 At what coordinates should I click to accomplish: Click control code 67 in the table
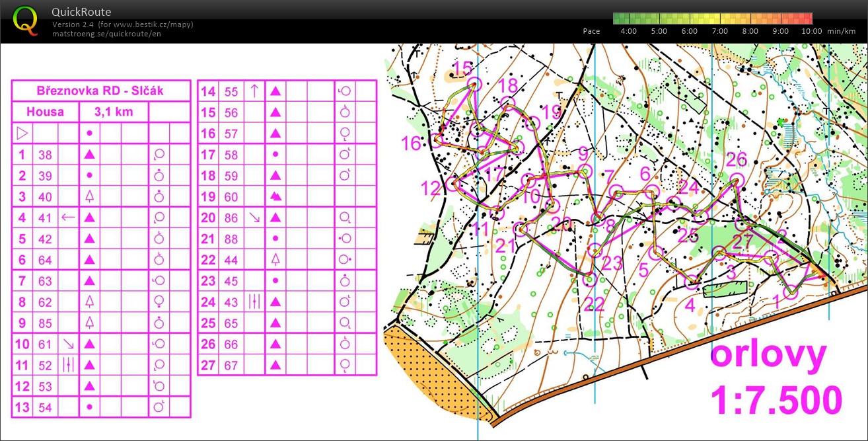coord(231,365)
